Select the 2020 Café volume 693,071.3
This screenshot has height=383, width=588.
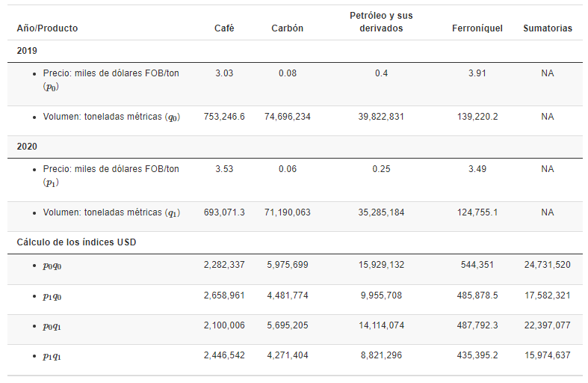pyautogui.click(x=224, y=212)
